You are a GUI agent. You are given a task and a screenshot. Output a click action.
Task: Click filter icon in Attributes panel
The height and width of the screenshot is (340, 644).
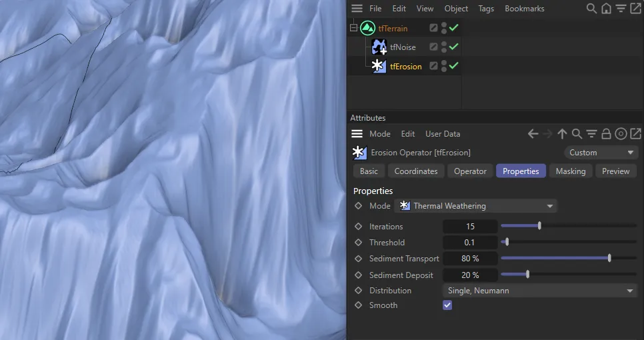[591, 134]
